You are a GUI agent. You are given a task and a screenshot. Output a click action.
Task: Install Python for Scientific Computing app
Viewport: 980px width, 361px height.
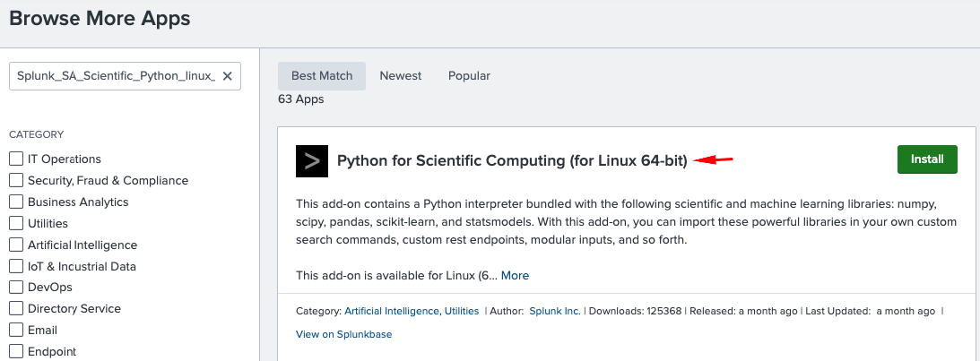[x=927, y=159]
